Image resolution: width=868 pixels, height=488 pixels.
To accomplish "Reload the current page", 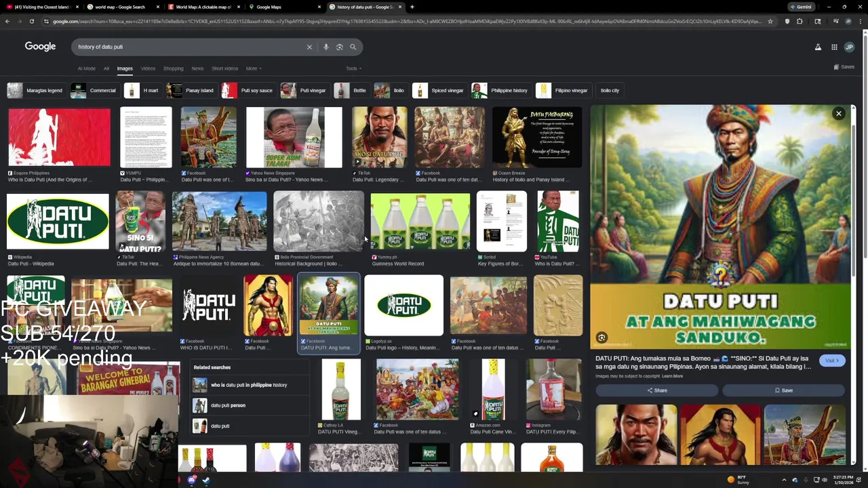I will click(31, 21).
